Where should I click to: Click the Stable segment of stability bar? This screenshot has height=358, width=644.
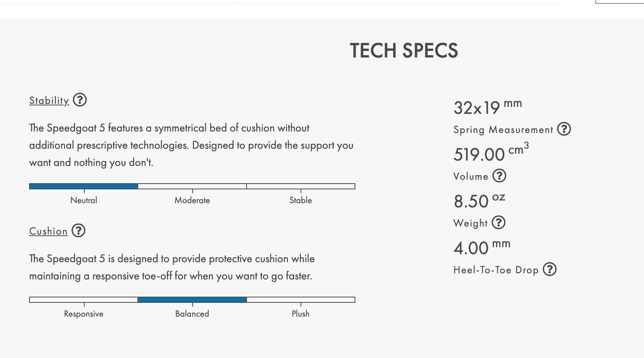(x=301, y=186)
